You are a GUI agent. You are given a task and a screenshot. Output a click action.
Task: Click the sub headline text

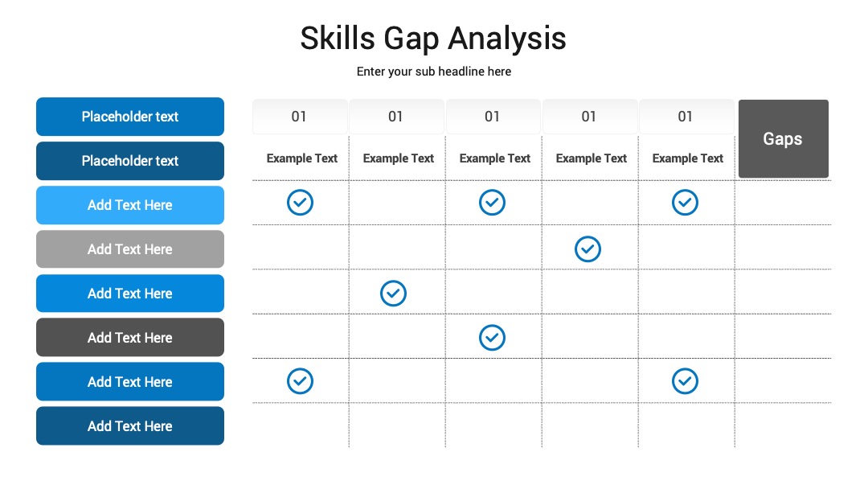tap(434, 72)
